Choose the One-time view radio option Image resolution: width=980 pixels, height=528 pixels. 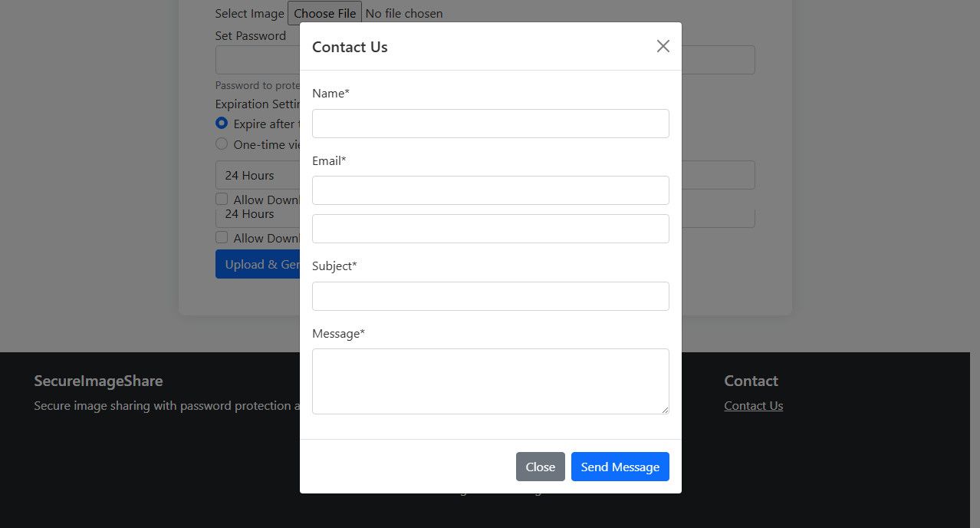[222, 144]
